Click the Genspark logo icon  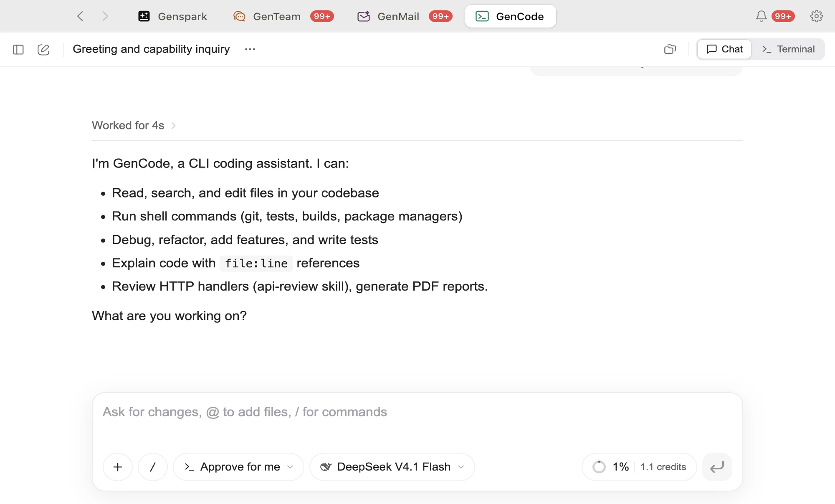pos(144,16)
